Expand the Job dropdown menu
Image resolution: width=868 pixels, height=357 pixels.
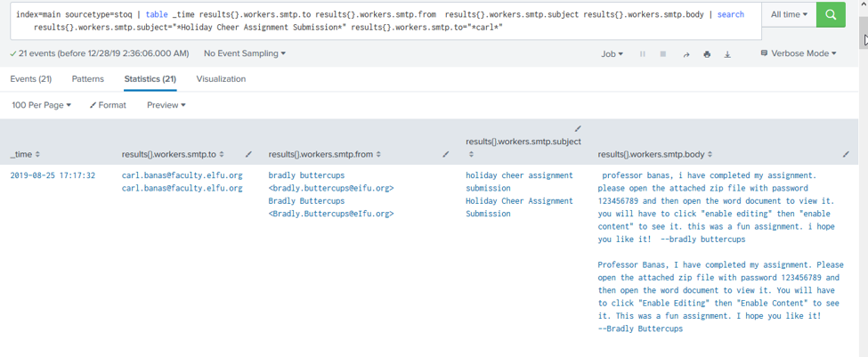(612, 54)
